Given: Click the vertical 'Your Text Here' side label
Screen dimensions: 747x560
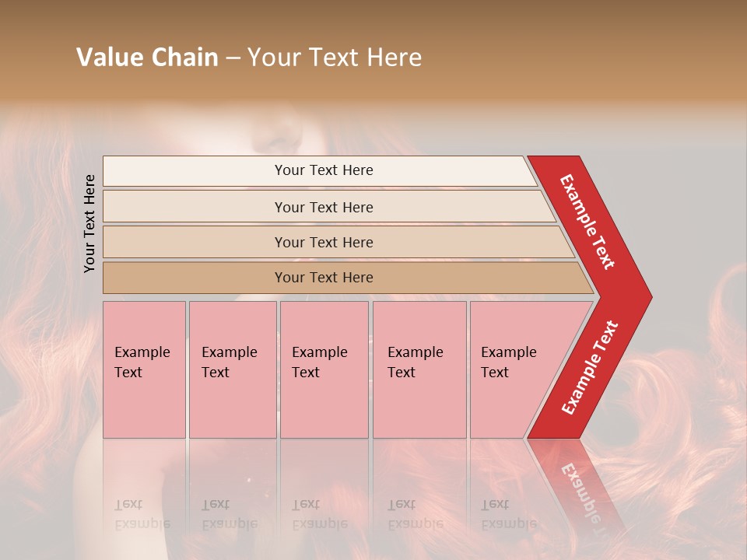Looking at the screenshot, I should coord(89,223).
